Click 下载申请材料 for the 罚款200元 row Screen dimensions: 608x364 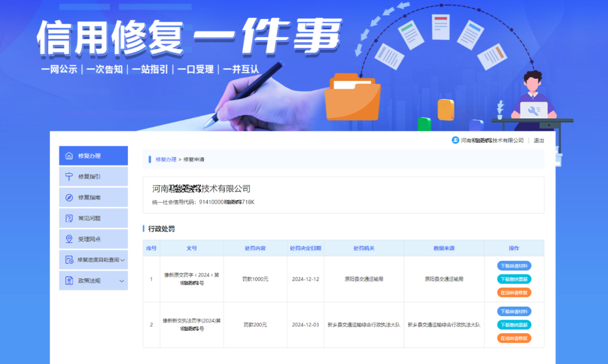(x=514, y=312)
